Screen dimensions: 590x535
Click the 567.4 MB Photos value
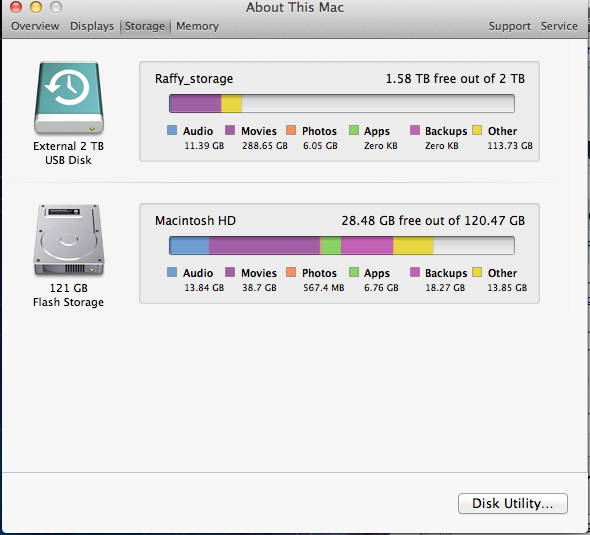pyautogui.click(x=324, y=288)
